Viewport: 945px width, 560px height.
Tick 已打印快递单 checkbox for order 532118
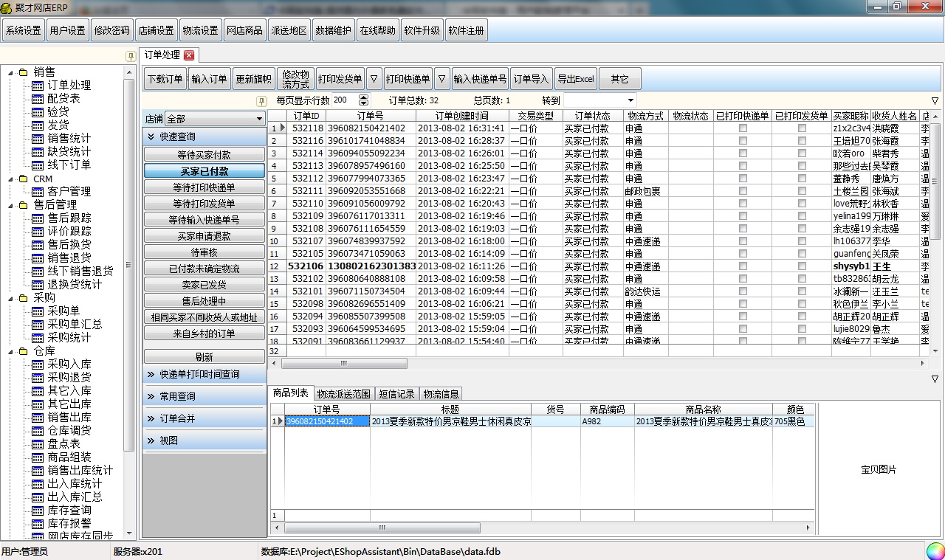coord(743,128)
